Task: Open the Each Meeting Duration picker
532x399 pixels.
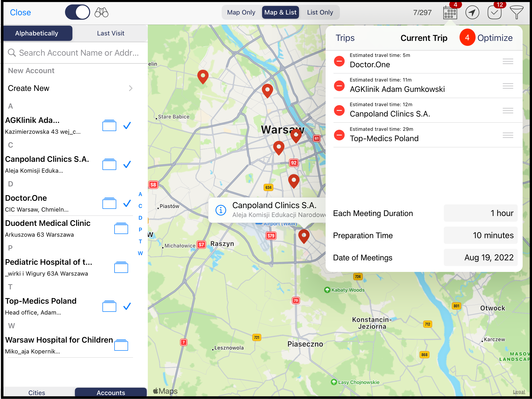Action: pyautogui.click(x=481, y=213)
